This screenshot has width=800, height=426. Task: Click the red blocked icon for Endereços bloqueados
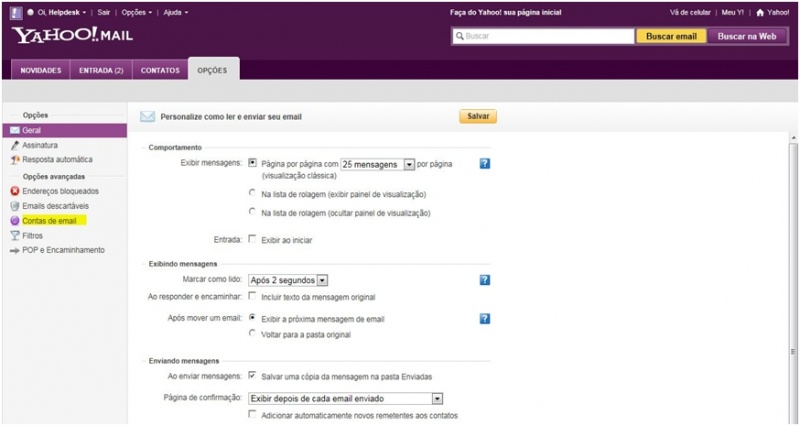[x=15, y=191]
